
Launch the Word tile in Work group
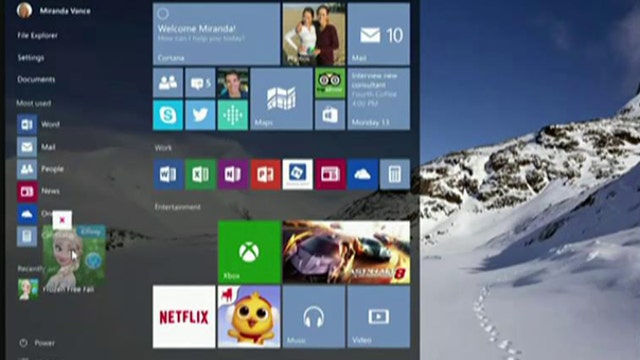click(168, 174)
